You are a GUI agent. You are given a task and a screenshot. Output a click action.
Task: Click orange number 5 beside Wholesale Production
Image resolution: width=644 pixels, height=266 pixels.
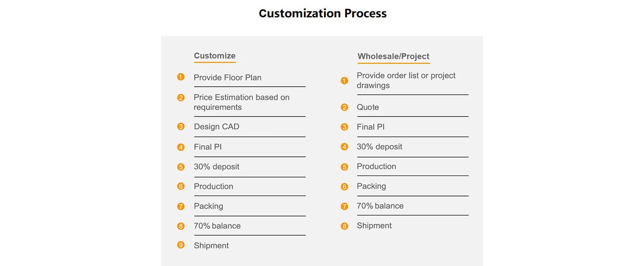[344, 167]
